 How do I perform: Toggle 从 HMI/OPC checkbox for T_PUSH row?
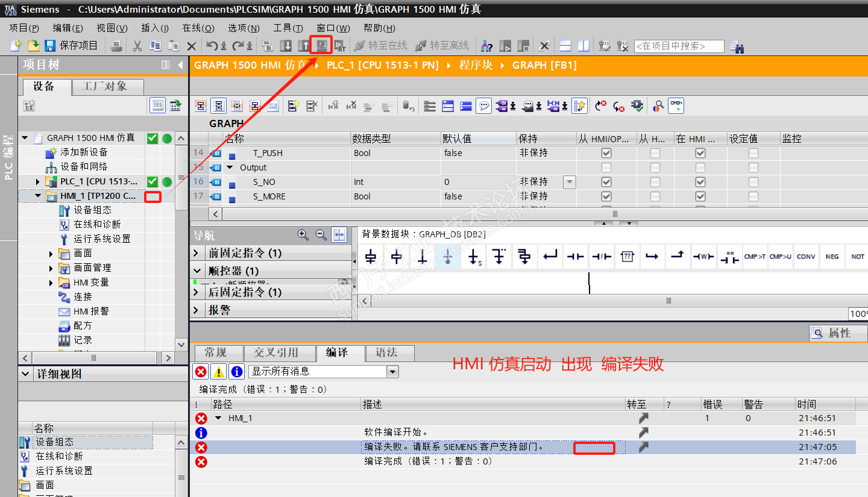[x=606, y=153]
